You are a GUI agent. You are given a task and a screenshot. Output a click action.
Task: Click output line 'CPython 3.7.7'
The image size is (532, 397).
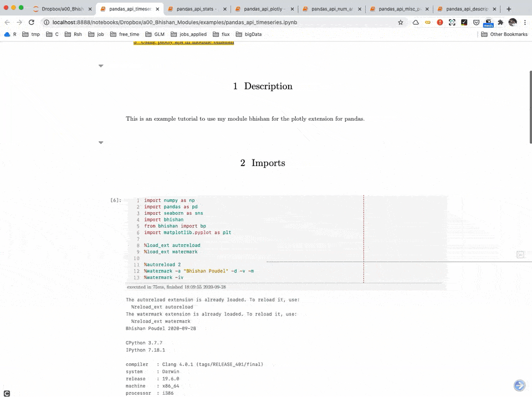click(x=144, y=343)
